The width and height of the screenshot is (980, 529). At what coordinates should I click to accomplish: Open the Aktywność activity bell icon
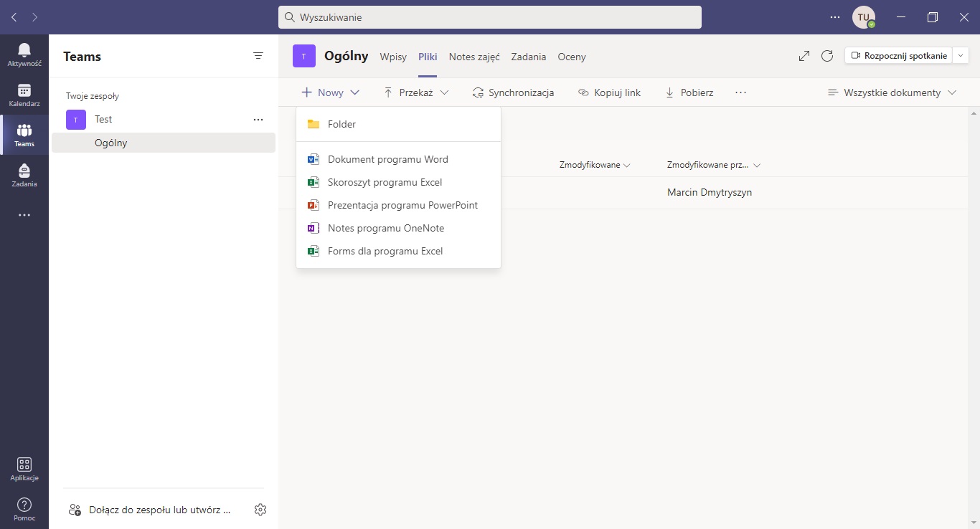[24, 54]
